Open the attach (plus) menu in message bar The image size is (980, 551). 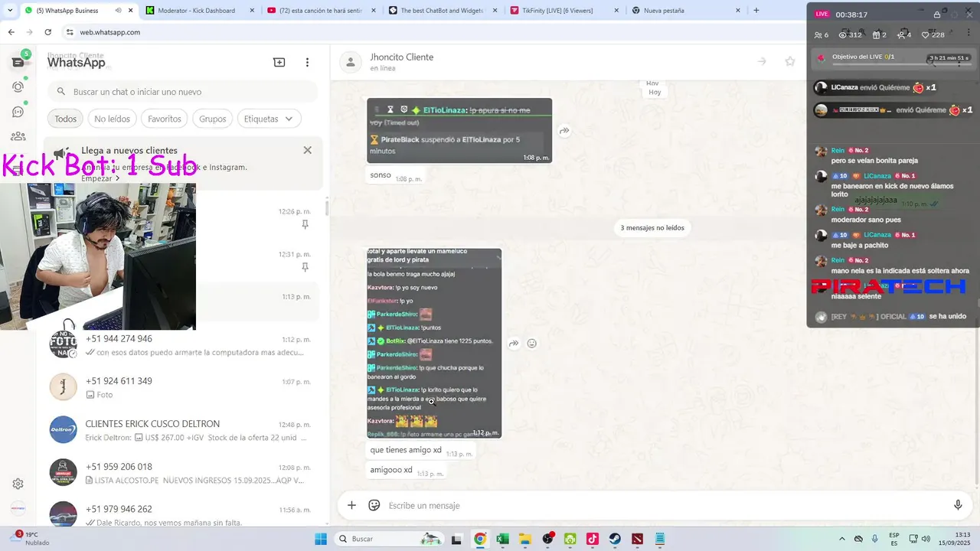tap(351, 505)
